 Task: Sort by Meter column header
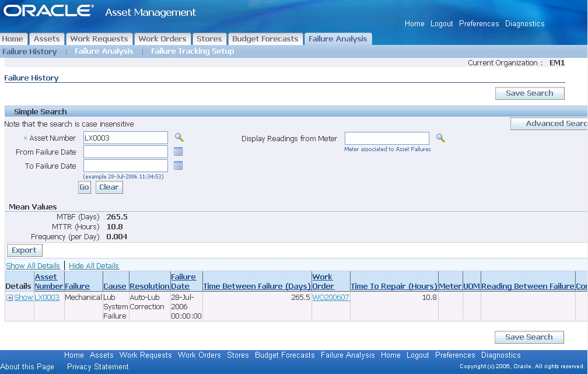[x=450, y=286]
